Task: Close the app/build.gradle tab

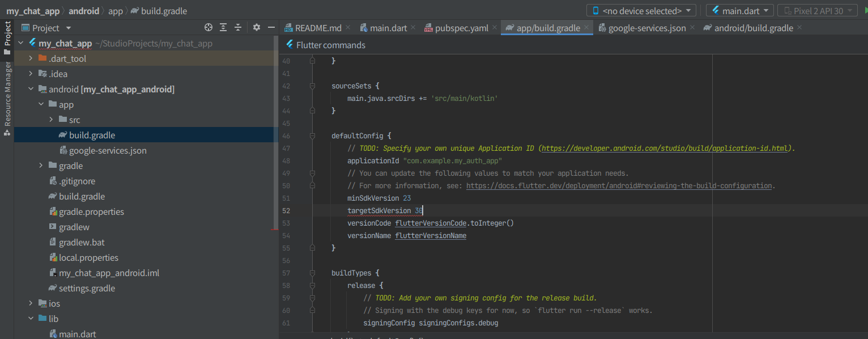Action: 586,27
